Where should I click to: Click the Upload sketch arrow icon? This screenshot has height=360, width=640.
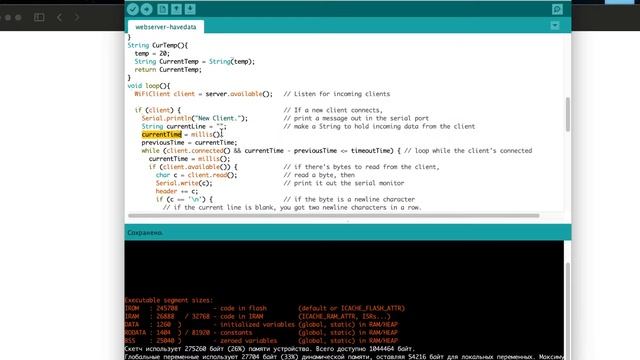[147, 9]
